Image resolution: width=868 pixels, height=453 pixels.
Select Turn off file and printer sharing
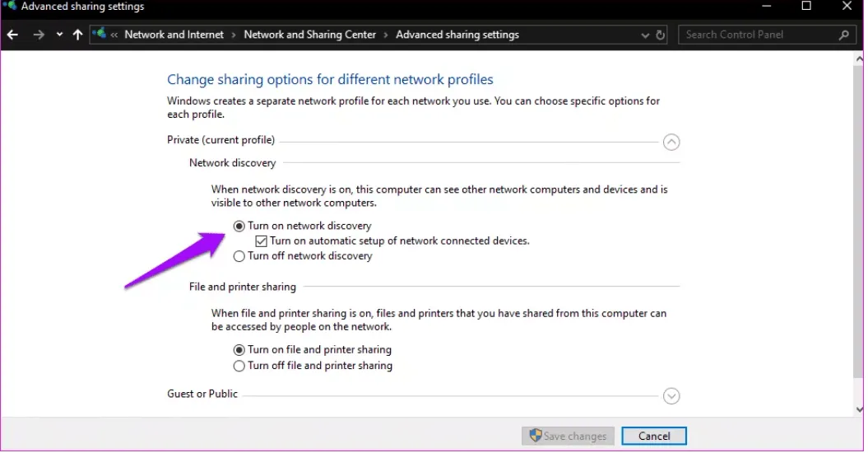tap(239, 366)
